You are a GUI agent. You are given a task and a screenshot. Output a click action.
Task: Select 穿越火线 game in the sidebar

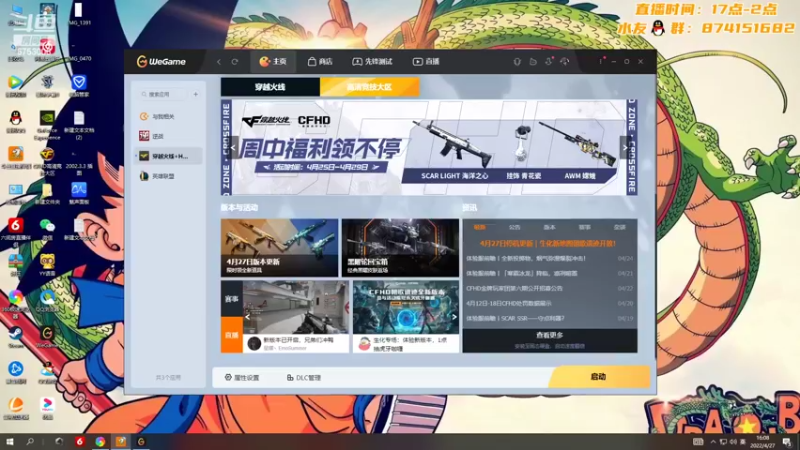pyautogui.click(x=168, y=156)
